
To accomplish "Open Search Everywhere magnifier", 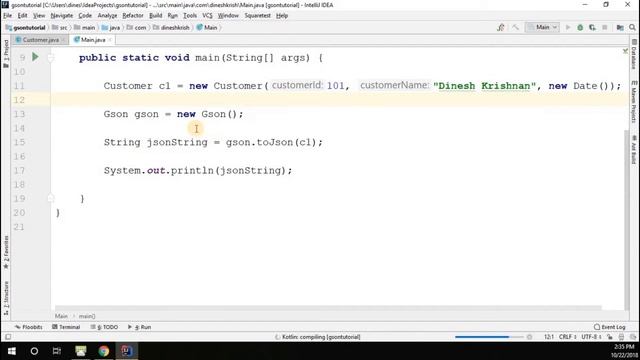I will [x=632, y=27].
